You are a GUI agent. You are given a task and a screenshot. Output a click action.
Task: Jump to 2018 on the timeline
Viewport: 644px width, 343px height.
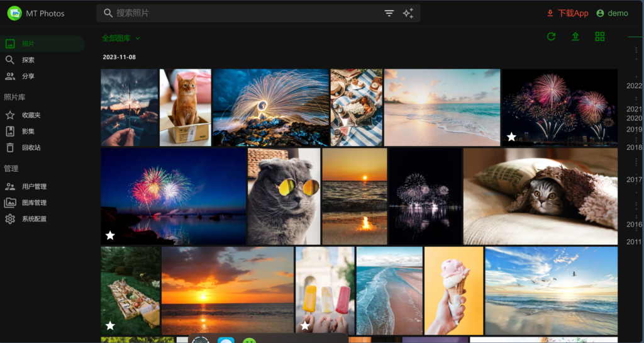tap(634, 147)
